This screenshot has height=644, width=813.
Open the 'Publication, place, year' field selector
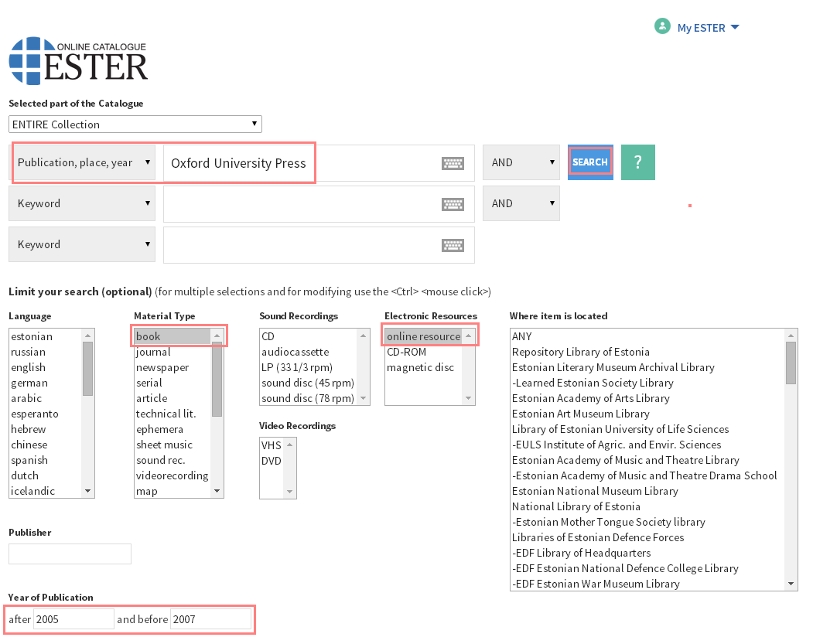82,162
